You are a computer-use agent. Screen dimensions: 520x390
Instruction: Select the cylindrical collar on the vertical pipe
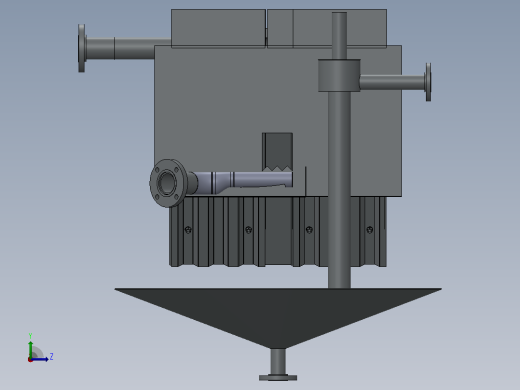339,75
